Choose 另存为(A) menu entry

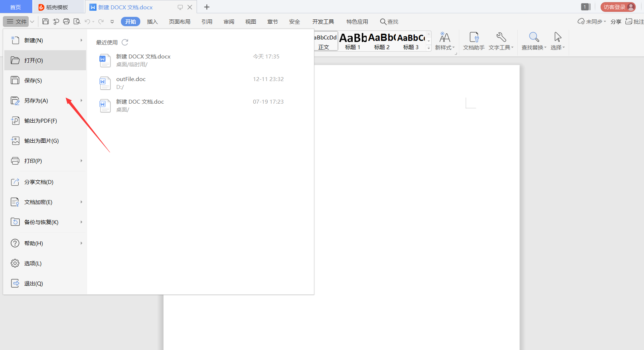[x=45, y=100]
